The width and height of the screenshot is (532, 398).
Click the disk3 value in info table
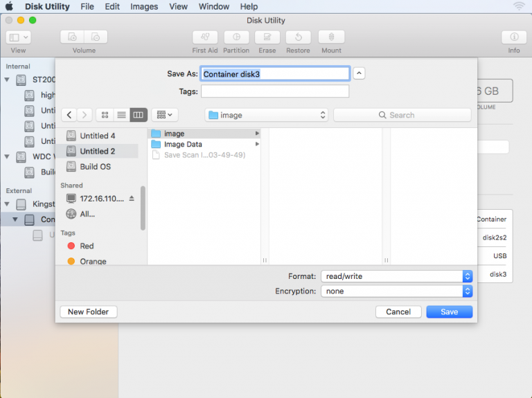coord(498,274)
